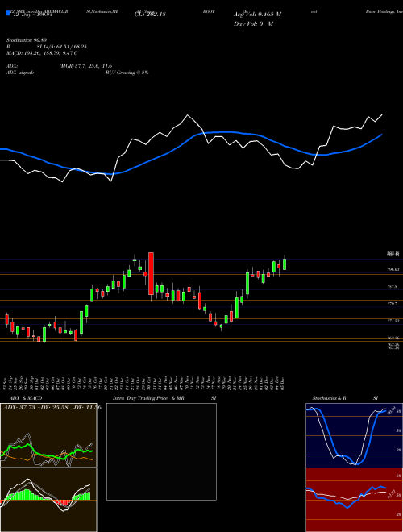The height and width of the screenshot is (532, 403).
Task: Click the '179.7' price axis label
Action: click(393, 304)
